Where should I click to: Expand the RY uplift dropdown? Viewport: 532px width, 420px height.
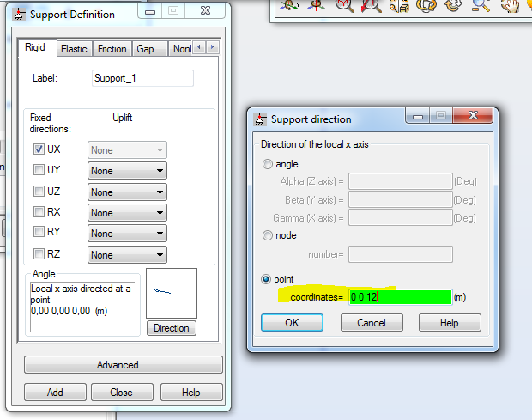[x=127, y=234]
